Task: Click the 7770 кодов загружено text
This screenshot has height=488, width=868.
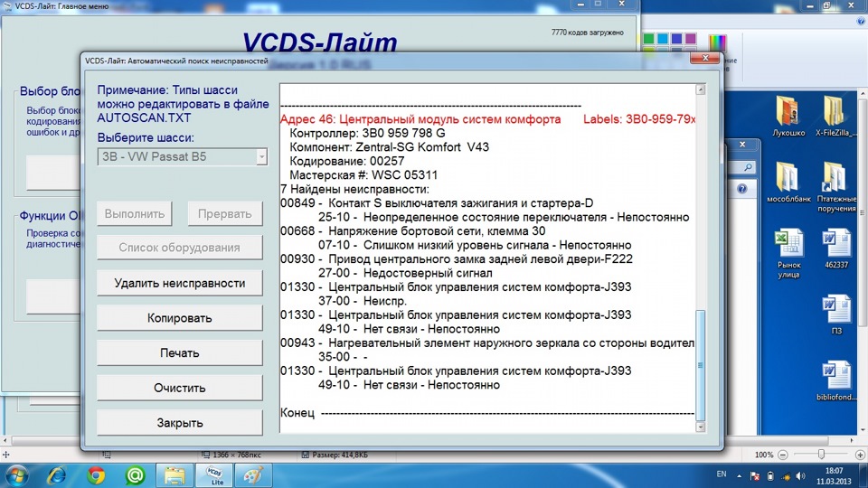Action: (588, 33)
